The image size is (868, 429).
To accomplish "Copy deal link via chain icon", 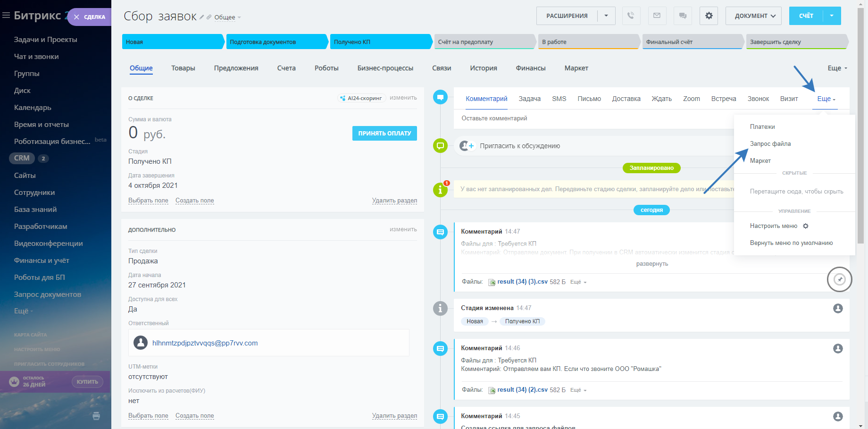I will coord(209,17).
